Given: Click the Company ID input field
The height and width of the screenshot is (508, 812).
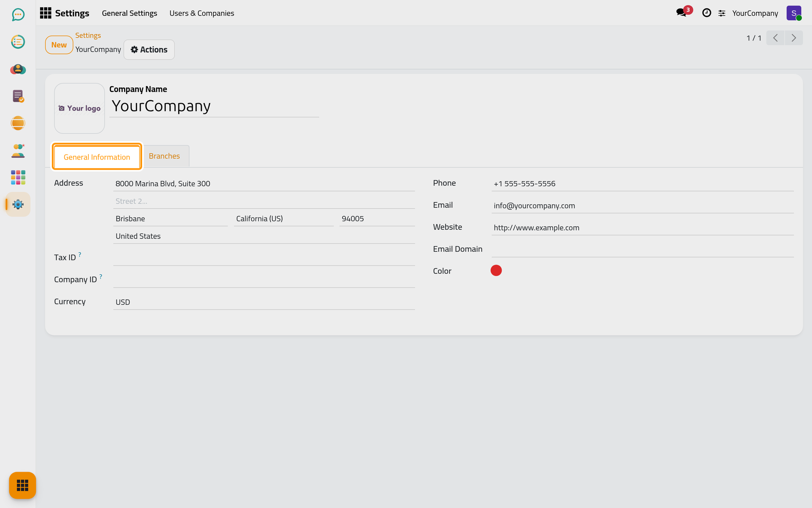Looking at the screenshot, I should coord(264,279).
